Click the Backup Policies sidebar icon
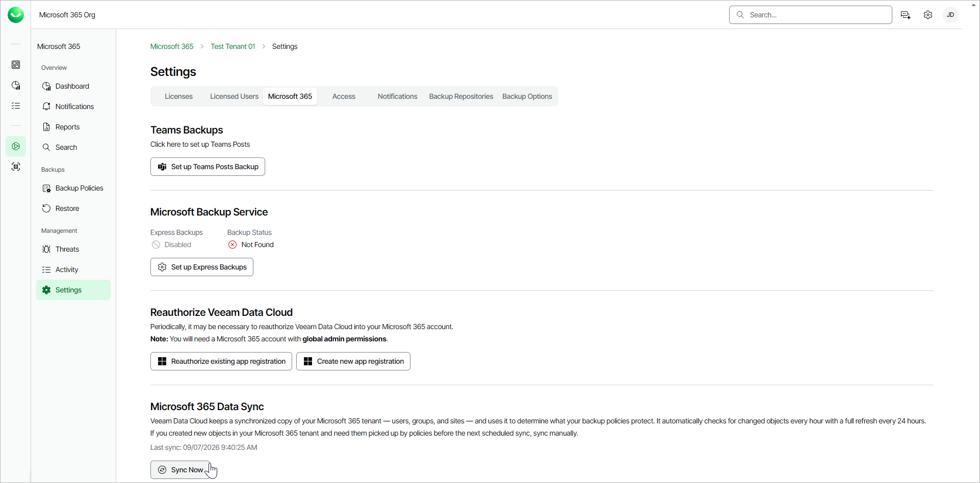Viewport: 980px width, 483px height. click(46, 188)
